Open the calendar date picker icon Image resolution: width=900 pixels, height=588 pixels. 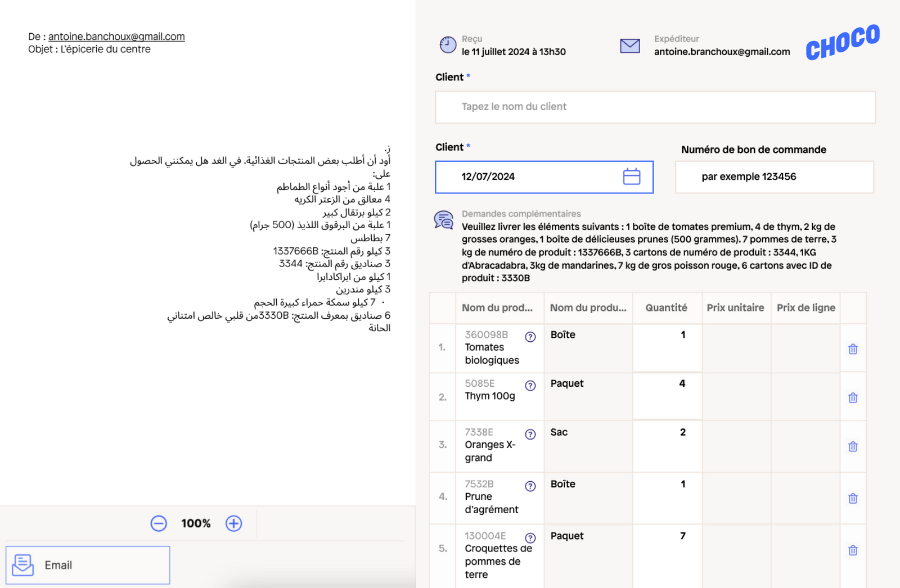tap(632, 177)
